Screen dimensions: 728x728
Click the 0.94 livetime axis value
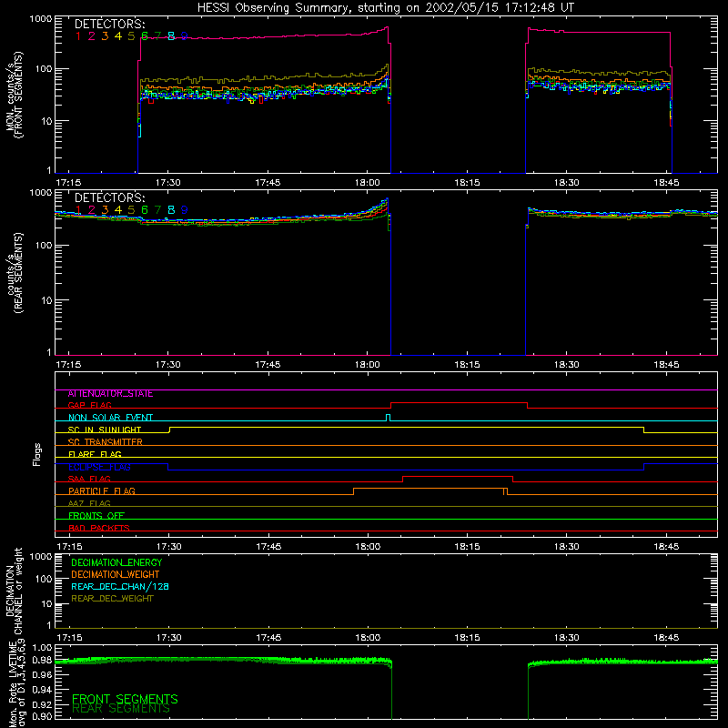(43, 689)
